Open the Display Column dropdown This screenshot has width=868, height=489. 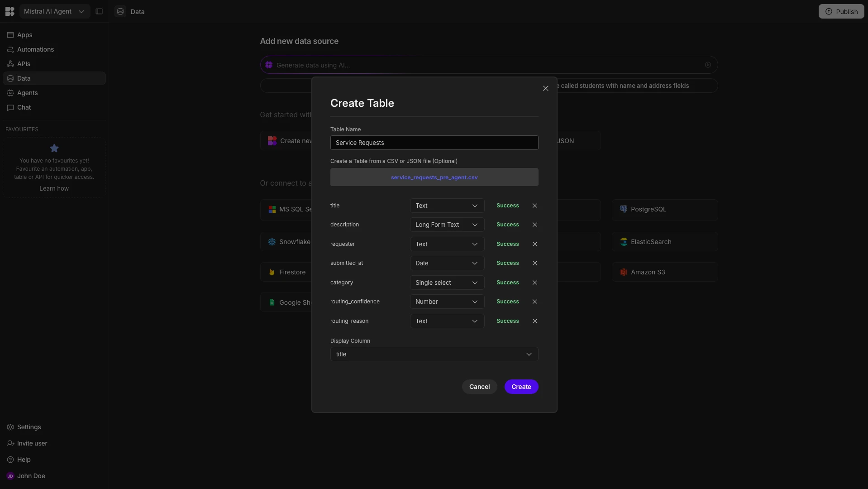pyautogui.click(x=434, y=354)
